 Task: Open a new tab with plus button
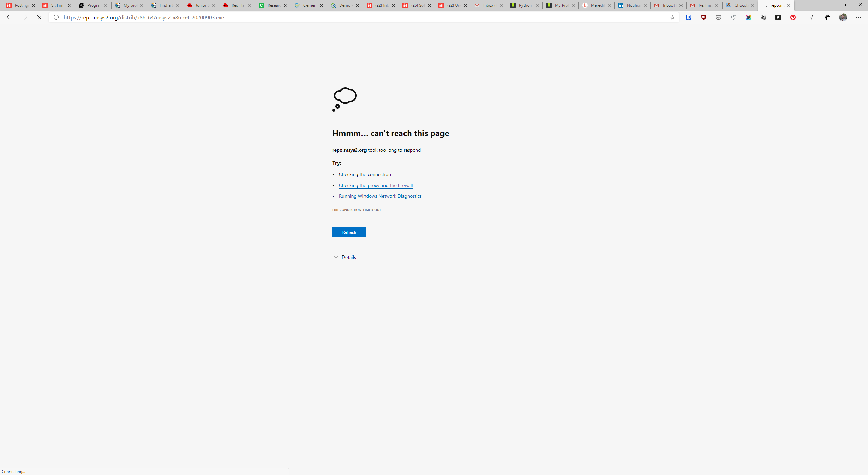(800, 5)
